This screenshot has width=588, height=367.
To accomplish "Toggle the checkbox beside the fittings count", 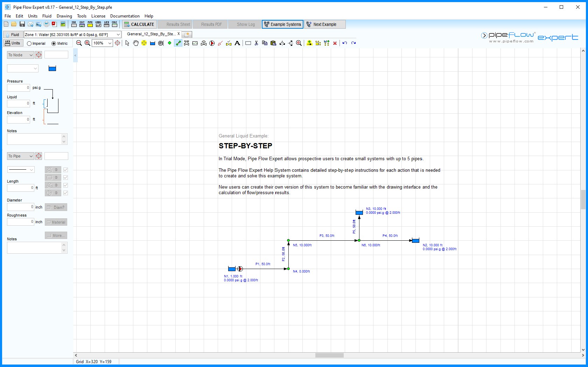I will point(65,170).
